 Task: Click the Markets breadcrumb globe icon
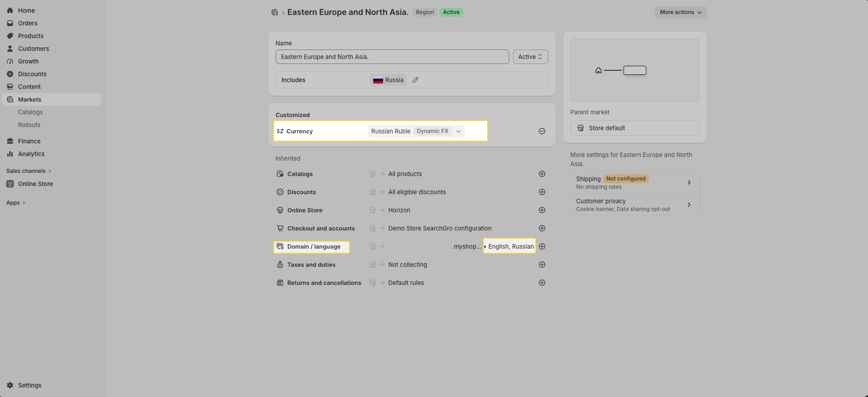coord(275,12)
